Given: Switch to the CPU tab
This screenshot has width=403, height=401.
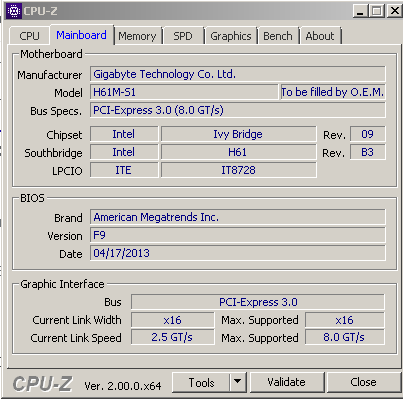Looking at the screenshot, I should click(29, 36).
